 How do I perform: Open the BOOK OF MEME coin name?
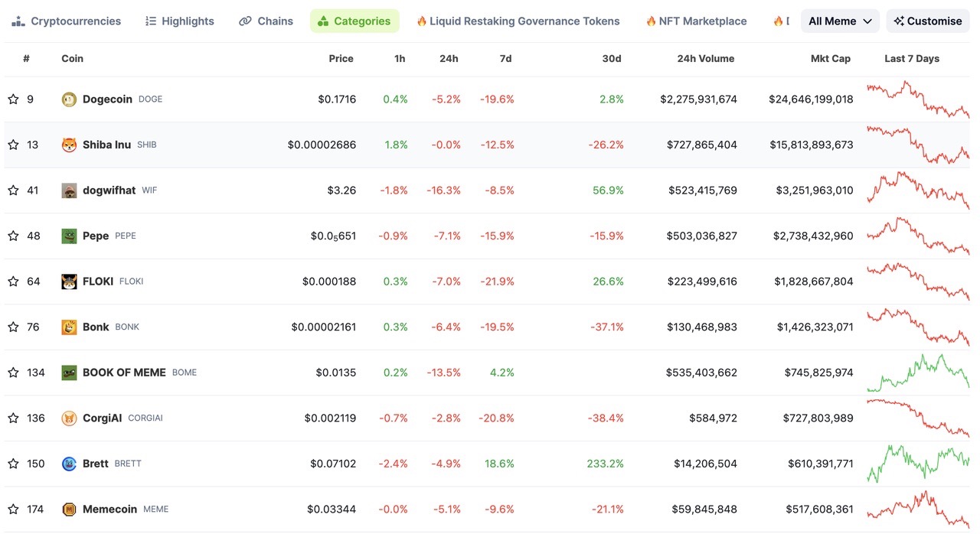pos(123,373)
